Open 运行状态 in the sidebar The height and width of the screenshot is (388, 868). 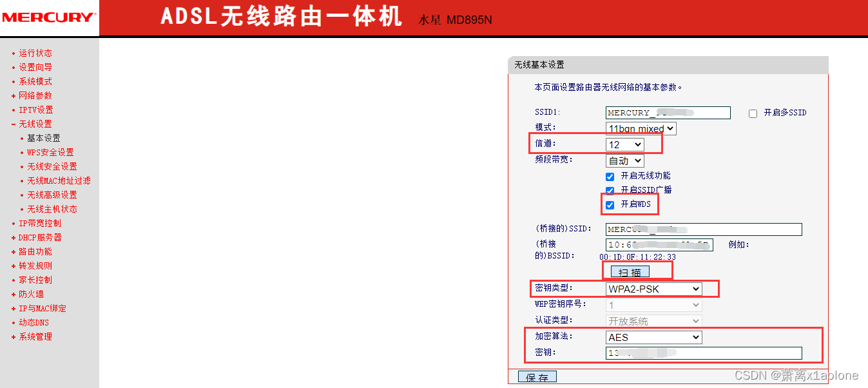point(35,53)
